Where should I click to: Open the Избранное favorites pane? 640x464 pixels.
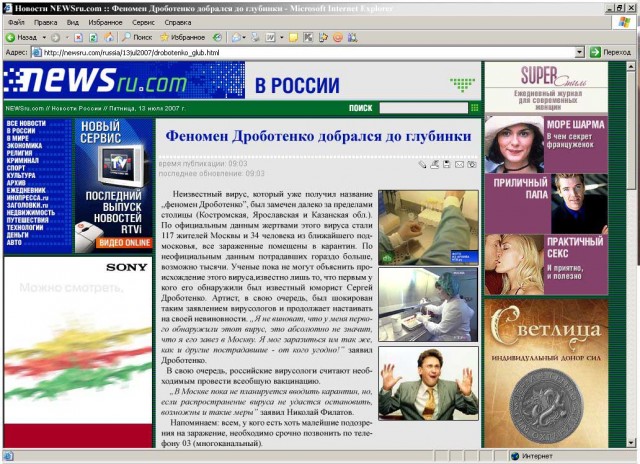coord(182,38)
